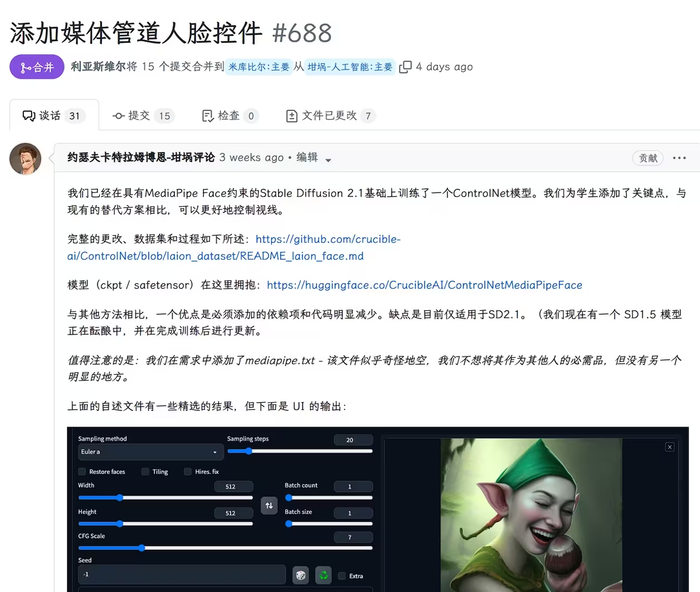Expand the 编辑 edit history dropdown

(x=314, y=158)
